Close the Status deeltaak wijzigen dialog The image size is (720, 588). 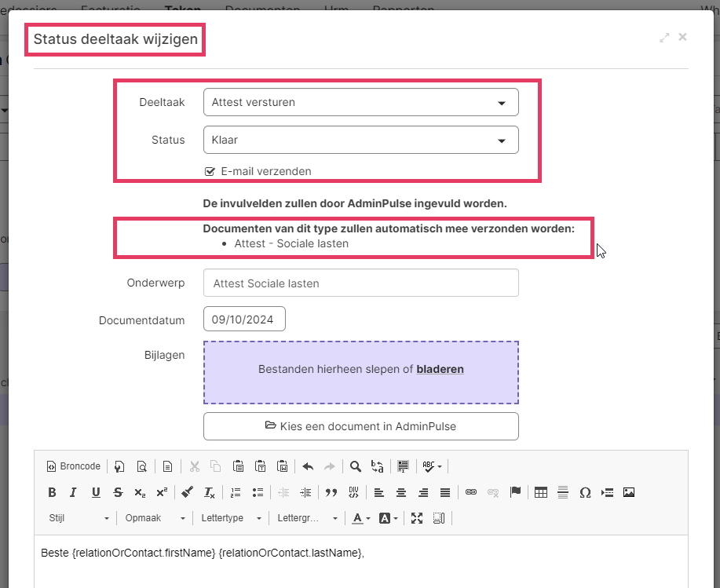(683, 37)
